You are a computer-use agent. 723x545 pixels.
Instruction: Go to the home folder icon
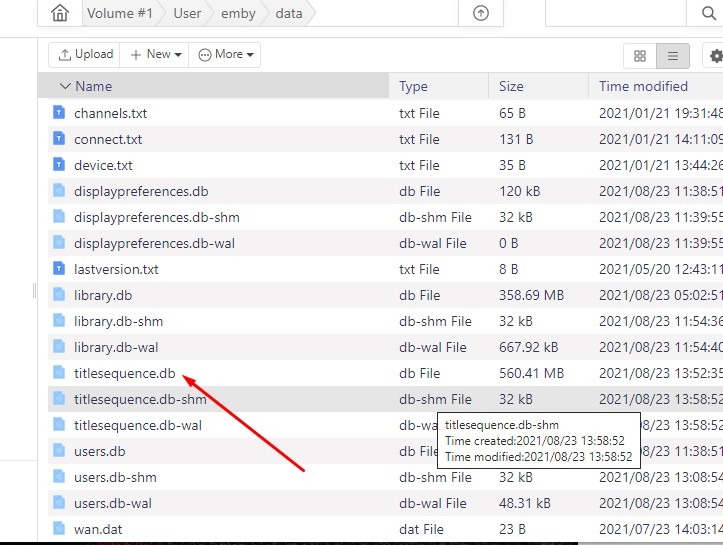point(60,13)
